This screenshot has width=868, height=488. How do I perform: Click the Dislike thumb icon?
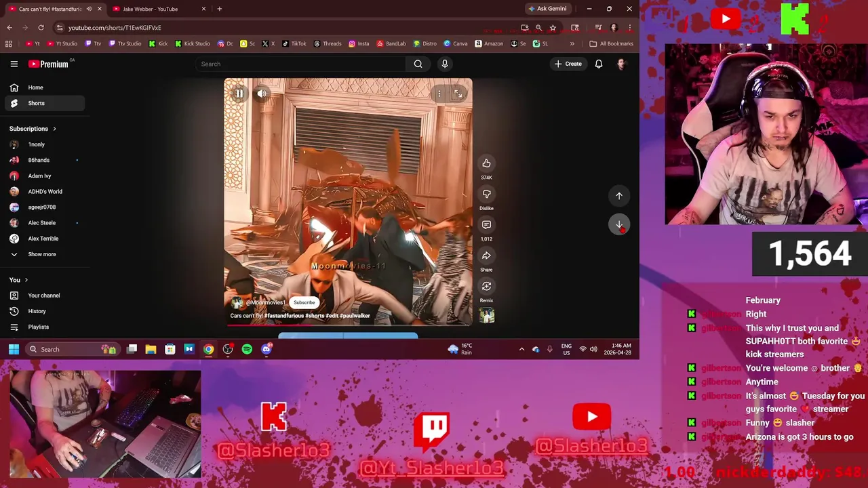pyautogui.click(x=486, y=194)
